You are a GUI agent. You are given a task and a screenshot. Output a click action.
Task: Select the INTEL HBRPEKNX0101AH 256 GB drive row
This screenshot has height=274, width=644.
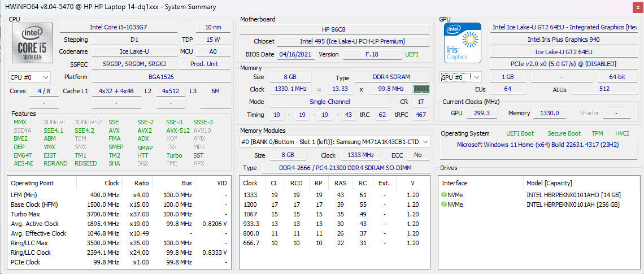539,205
